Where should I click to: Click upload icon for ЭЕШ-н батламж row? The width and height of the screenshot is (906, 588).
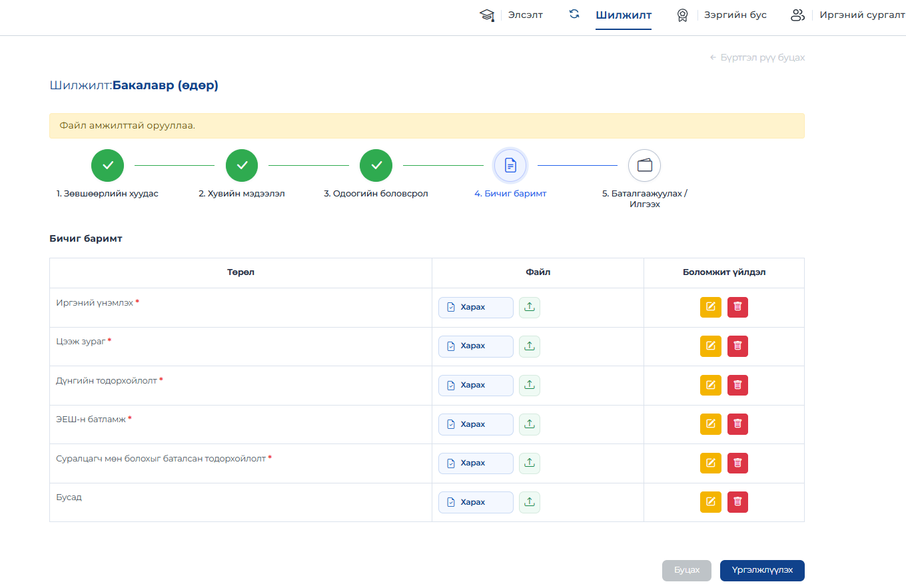[530, 424]
